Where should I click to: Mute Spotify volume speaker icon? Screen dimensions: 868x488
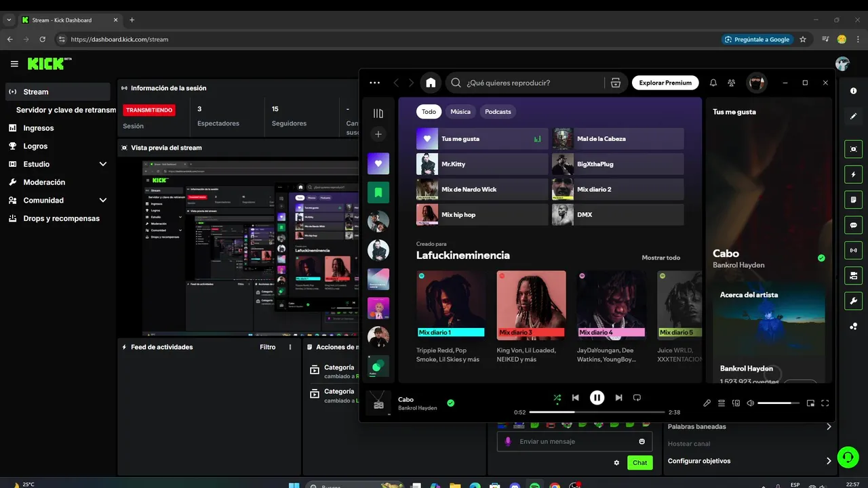click(x=751, y=403)
